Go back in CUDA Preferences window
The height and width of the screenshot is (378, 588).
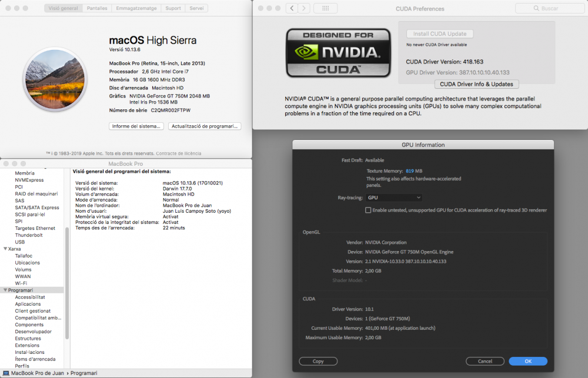coord(292,8)
